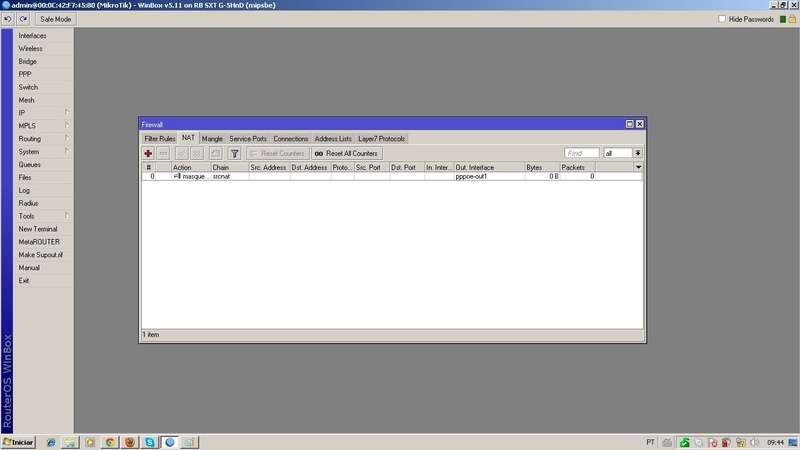Open Firefox from the taskbar

[130, 442]
